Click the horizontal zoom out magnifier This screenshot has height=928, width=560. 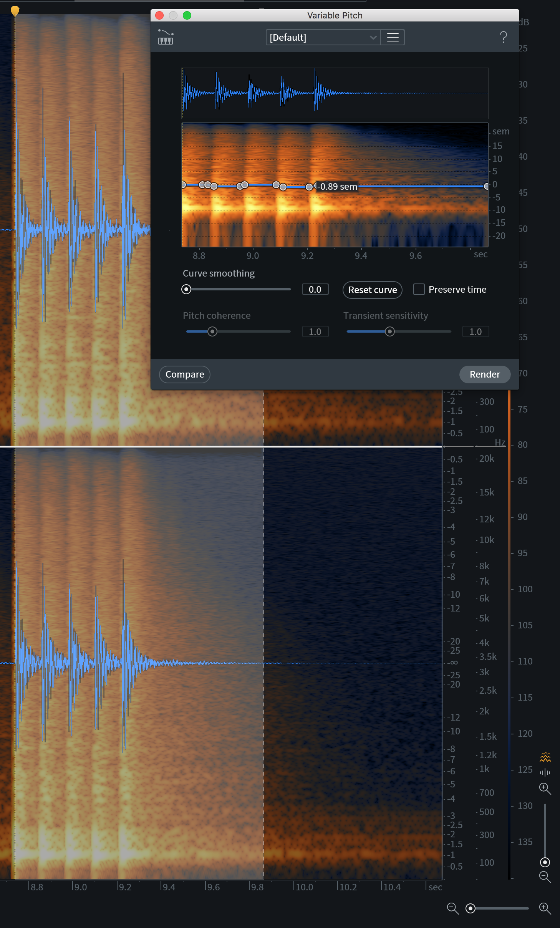[453, 908]
